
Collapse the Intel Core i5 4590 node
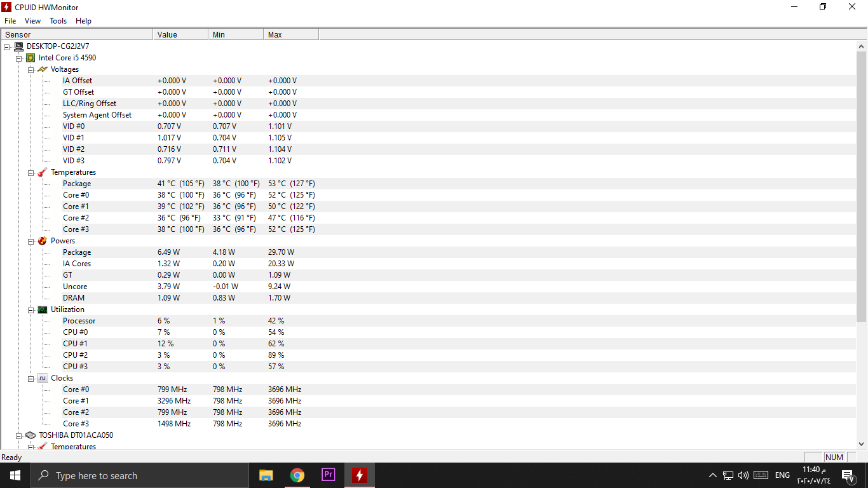pos(19,58)
